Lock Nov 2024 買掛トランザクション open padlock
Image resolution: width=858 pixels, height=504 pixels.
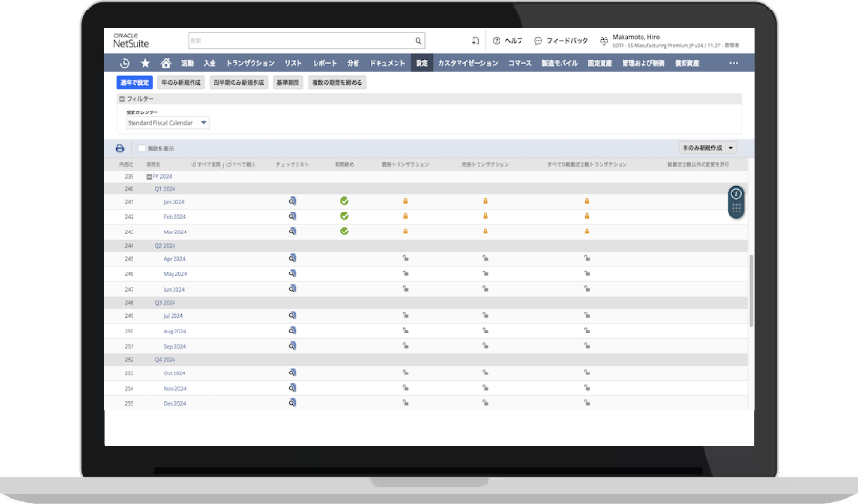coord(405,388)
